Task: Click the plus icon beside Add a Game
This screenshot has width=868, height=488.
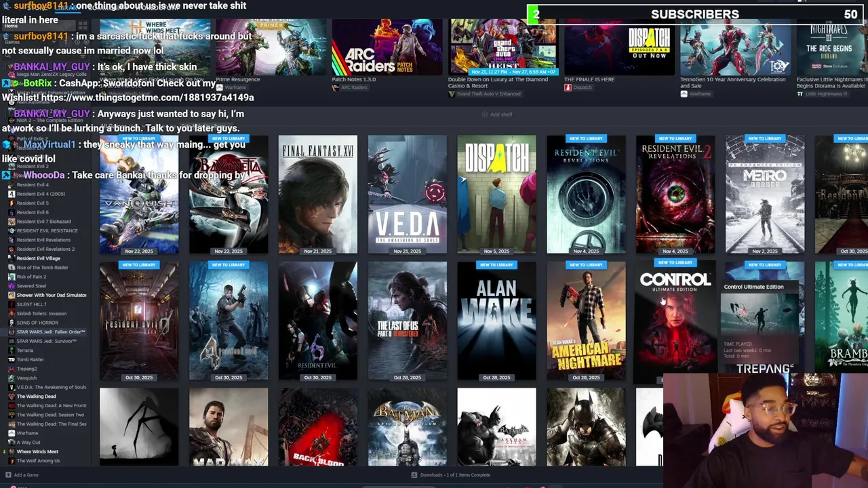Action: pos(8,475)
